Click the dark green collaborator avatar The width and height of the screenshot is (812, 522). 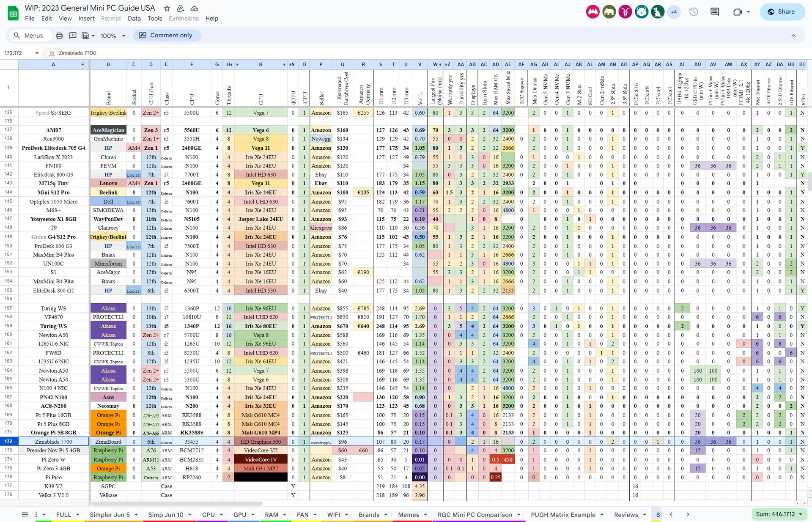pos(658,12)
